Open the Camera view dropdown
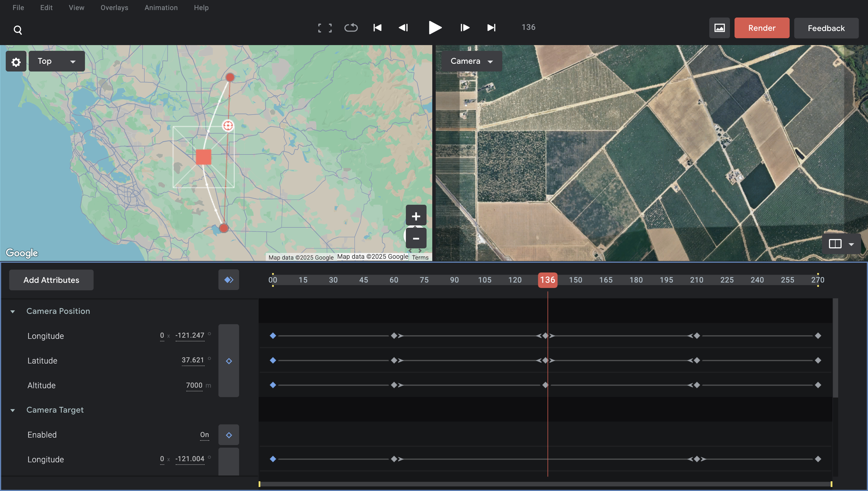The height and width of the screenshot is (491, 868). click(x=471, y=61)
